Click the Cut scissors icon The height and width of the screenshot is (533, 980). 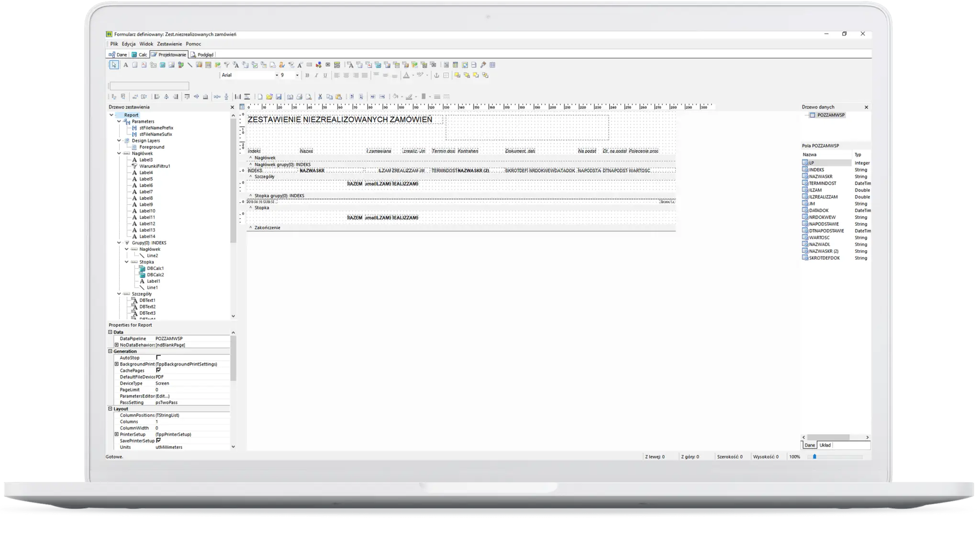point(320,97)
